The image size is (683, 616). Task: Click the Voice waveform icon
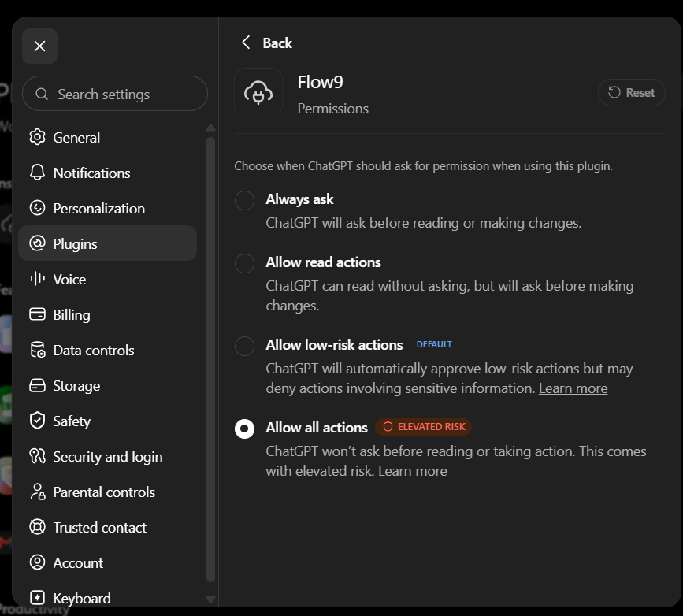click(38, 279)
